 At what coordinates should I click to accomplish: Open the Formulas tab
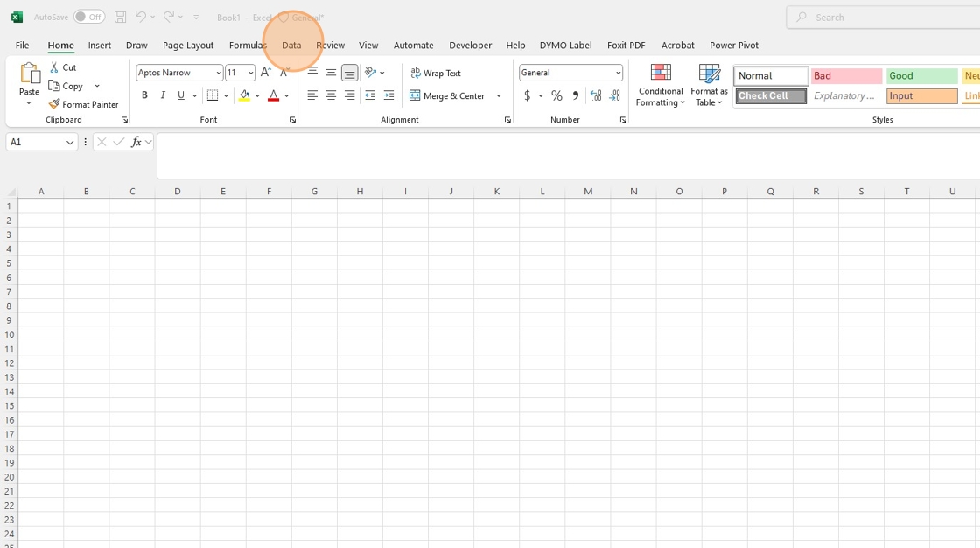248,45
